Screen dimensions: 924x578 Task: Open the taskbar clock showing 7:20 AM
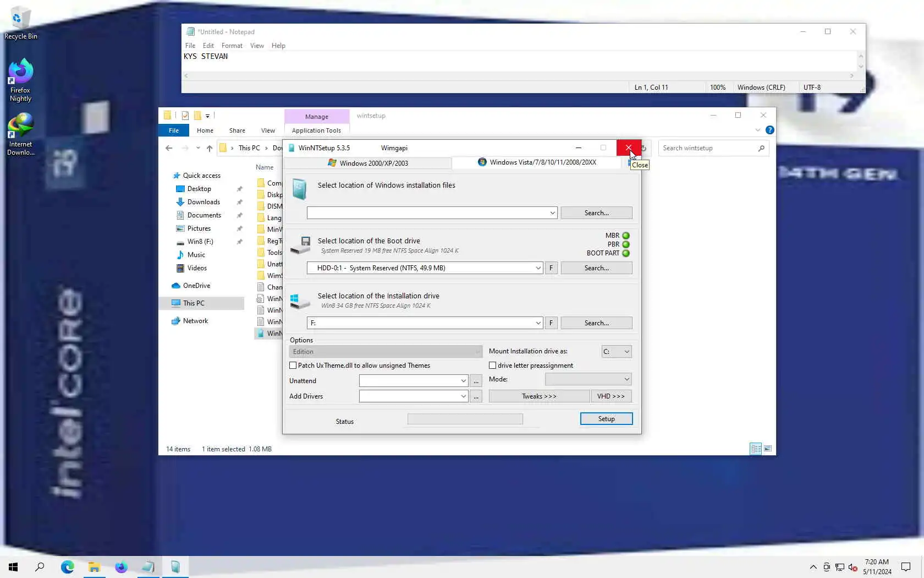click(x=877, y=567)
